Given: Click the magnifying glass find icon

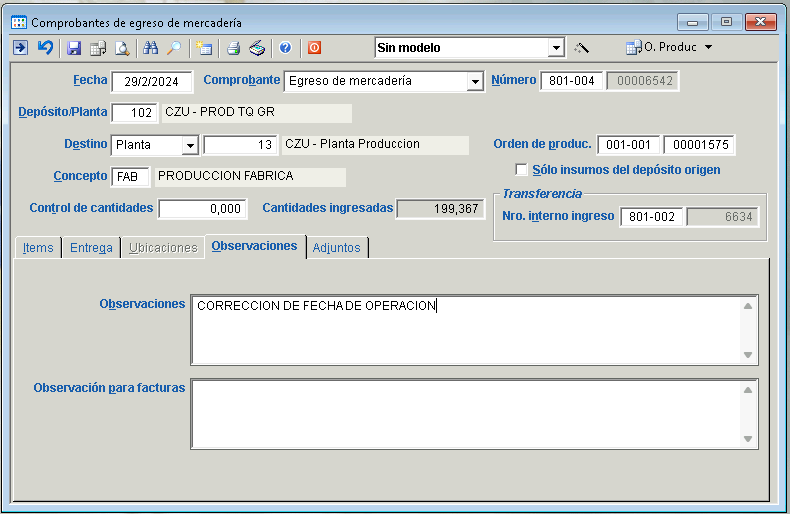Looking at the screenshot, I should click(x=175, y=47).
